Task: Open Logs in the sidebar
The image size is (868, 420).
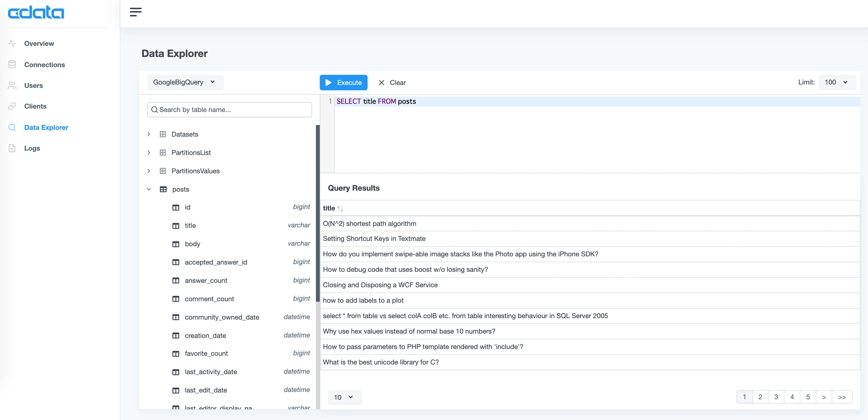Action: [x=32, y=148]
